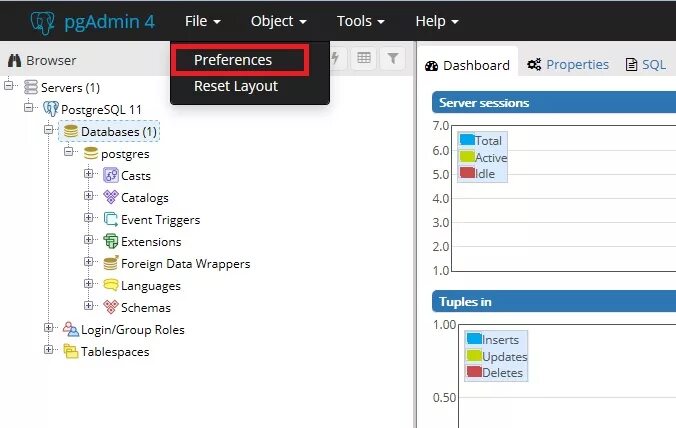
Task: Click the Query Tool lightning icon
Action: click(x=336, y=58)
